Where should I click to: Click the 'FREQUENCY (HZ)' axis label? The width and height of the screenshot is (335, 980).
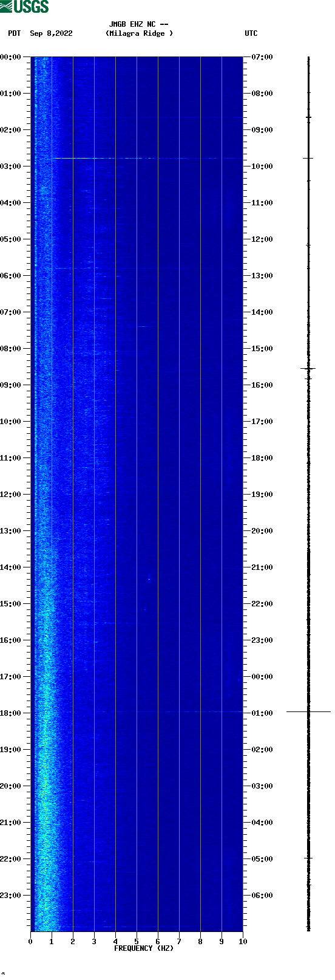coord(144,948)
